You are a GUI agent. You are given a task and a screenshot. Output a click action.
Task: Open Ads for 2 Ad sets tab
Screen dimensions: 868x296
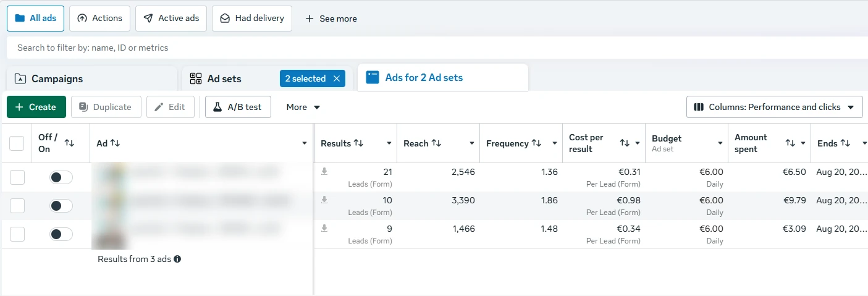[x=442, y=78]
